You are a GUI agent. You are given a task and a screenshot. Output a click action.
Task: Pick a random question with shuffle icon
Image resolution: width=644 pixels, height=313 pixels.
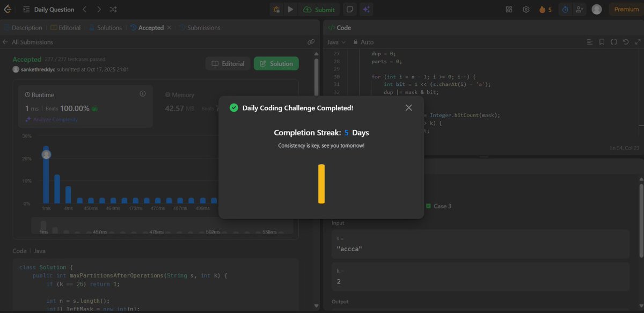[x=113, y=10]
